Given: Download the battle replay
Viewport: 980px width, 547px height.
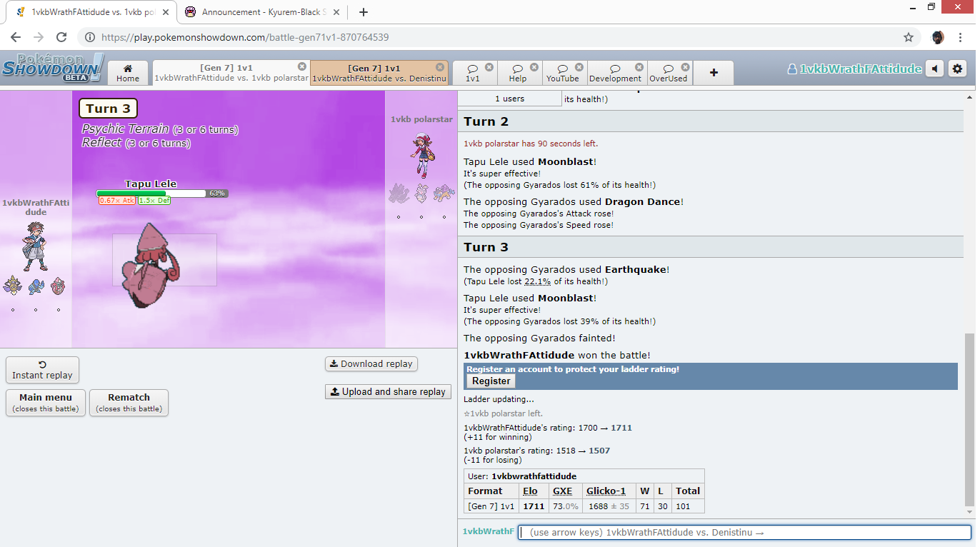Looking at the screenshot, I should [371, 363].
